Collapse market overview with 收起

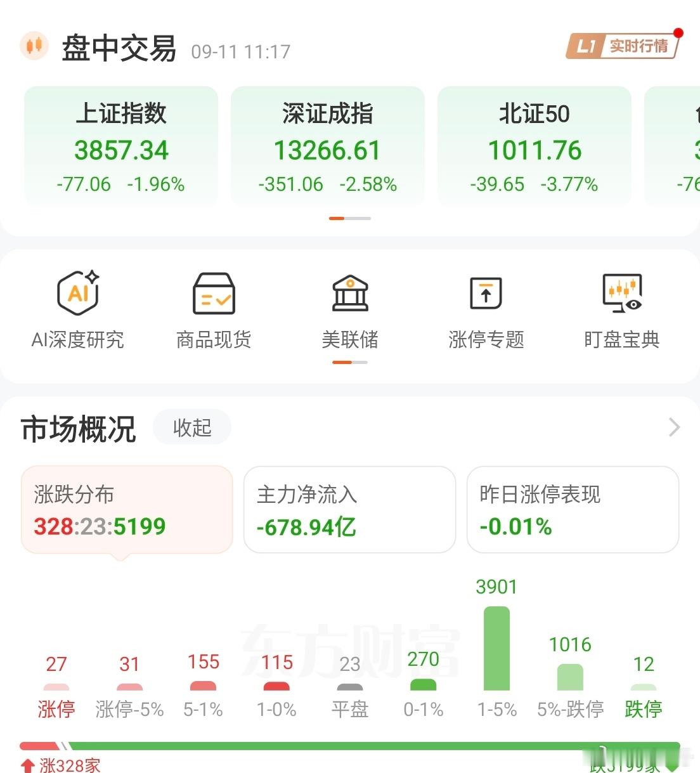192,427
